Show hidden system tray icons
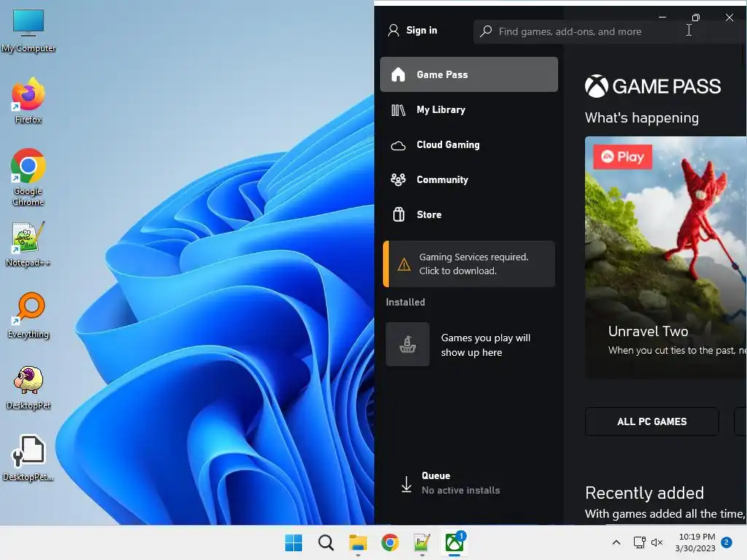Image resolution: width=747 pixels, height=560 pixels. point(616,542)
